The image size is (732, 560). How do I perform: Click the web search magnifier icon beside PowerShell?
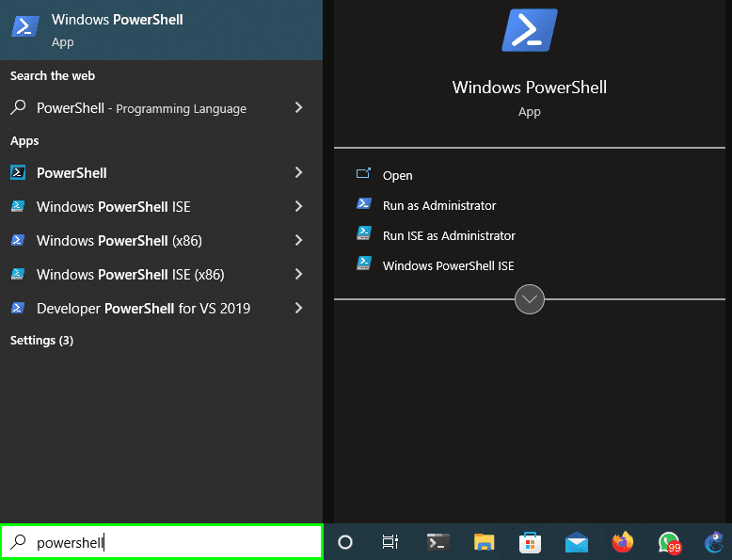(18, 107)
